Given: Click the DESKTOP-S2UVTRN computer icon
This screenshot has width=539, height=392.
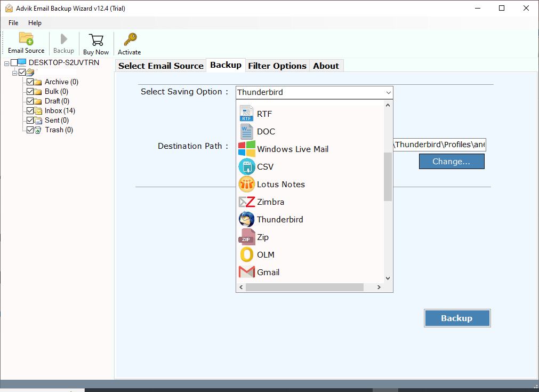Looking at the screenshot, I should click(x=22, y=62).
